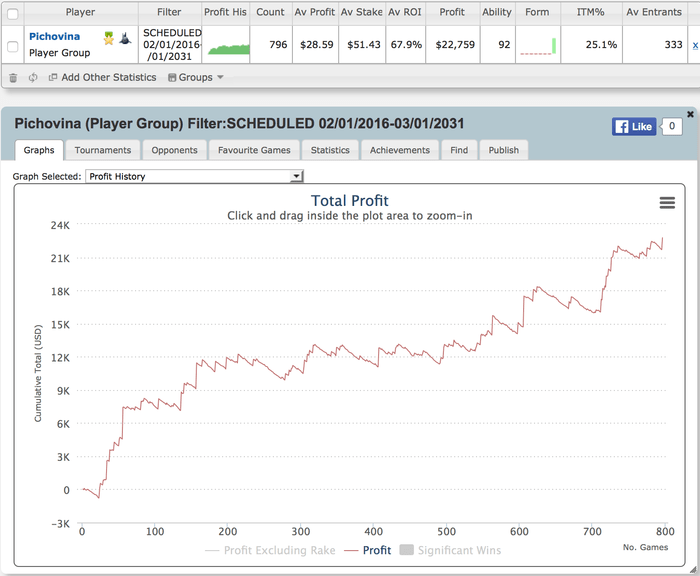Open the Publish tab
700x576 pixels.
[x=504, y=150]
